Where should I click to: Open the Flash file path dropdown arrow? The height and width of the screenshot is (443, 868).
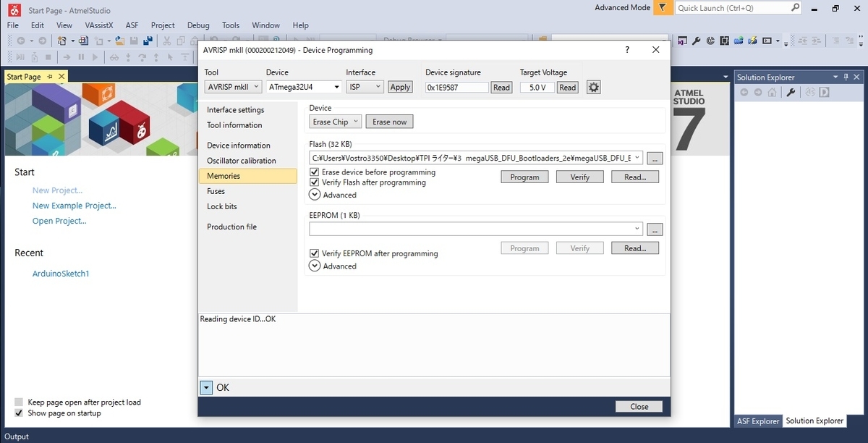[637, 158]
